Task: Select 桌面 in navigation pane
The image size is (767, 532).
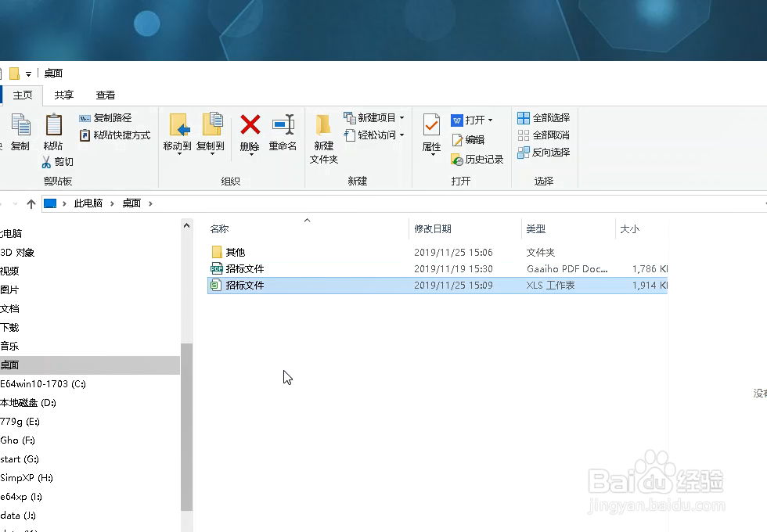Action: pos(90,365)
